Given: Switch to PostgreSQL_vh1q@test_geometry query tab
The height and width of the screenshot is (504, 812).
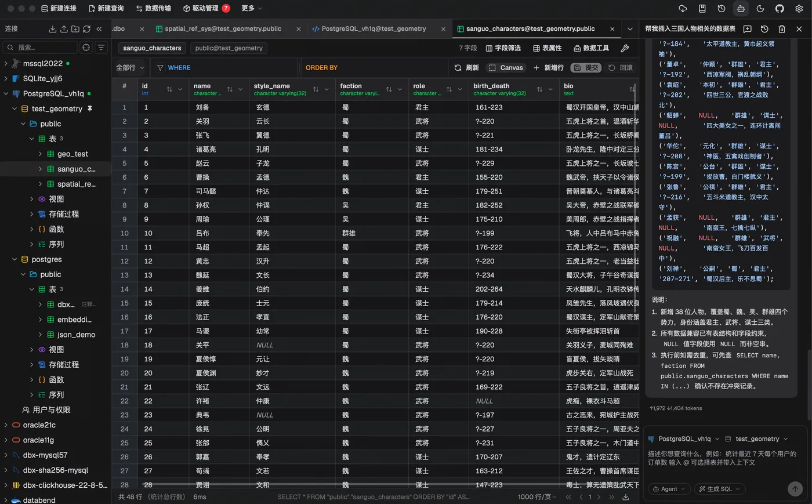Looking at the screenshot, I should (374, 29).
